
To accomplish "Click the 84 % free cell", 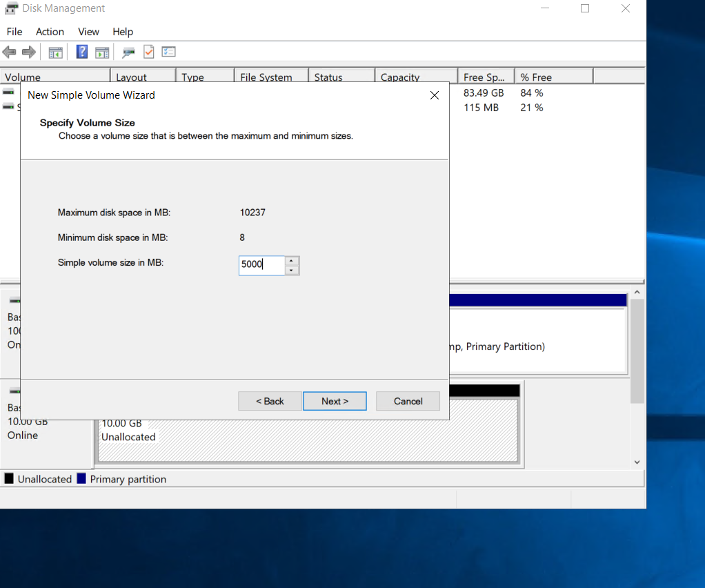I will point(532,92).
